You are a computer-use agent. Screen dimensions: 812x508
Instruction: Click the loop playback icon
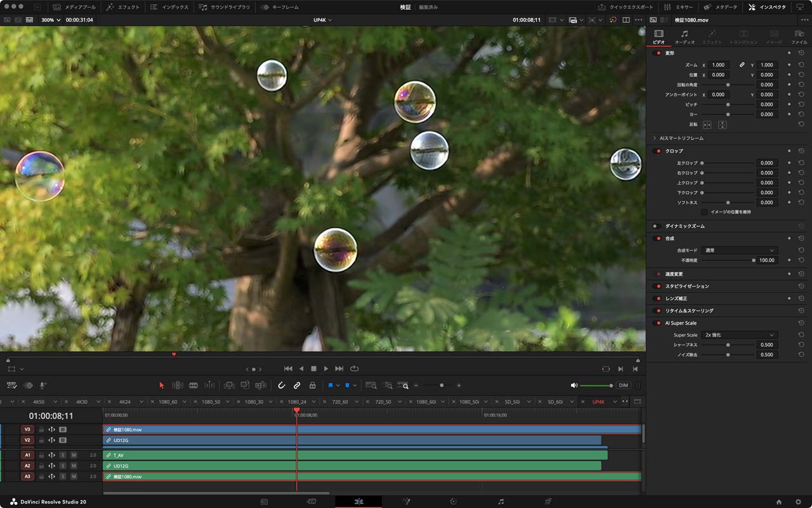355,368
